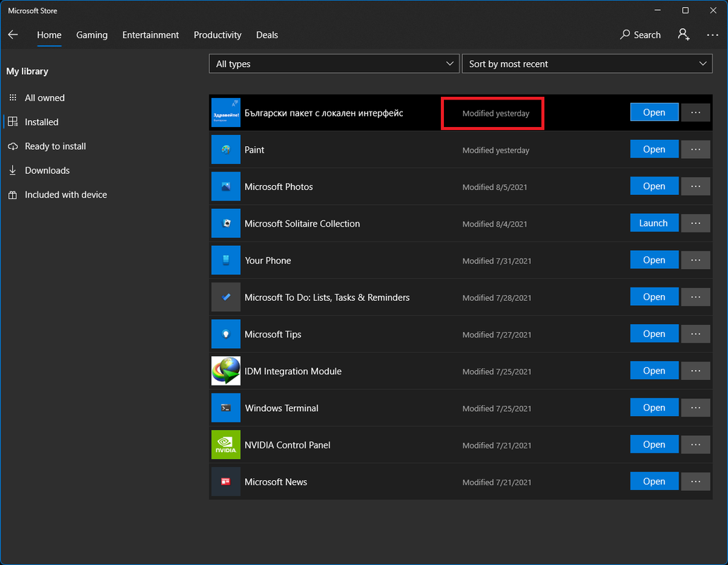
Task: Open Microsoft News
Action: point(654,481)
